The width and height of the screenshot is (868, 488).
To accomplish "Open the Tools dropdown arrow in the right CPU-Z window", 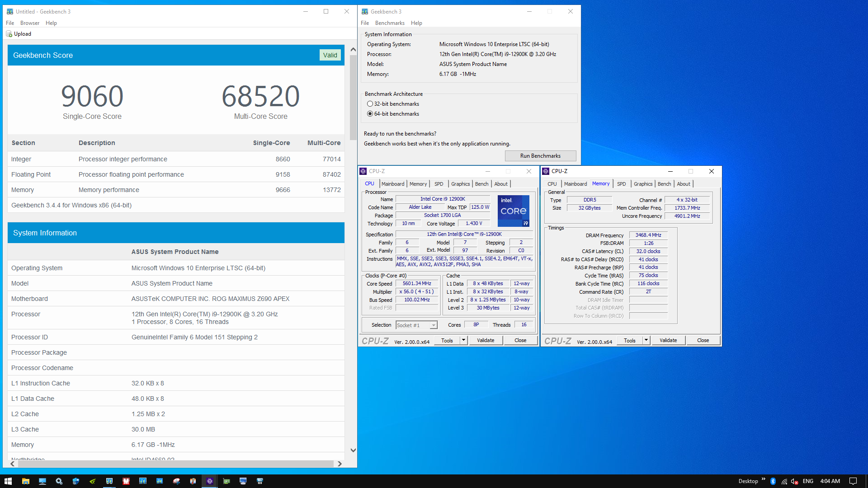I will [x=646, y=340].
